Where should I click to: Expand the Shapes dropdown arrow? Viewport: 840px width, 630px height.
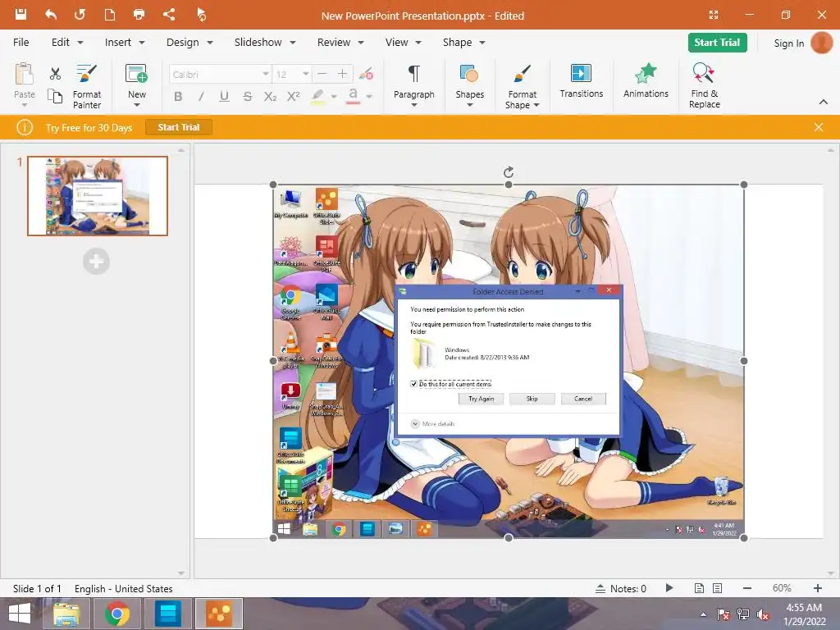click(470, 105)
